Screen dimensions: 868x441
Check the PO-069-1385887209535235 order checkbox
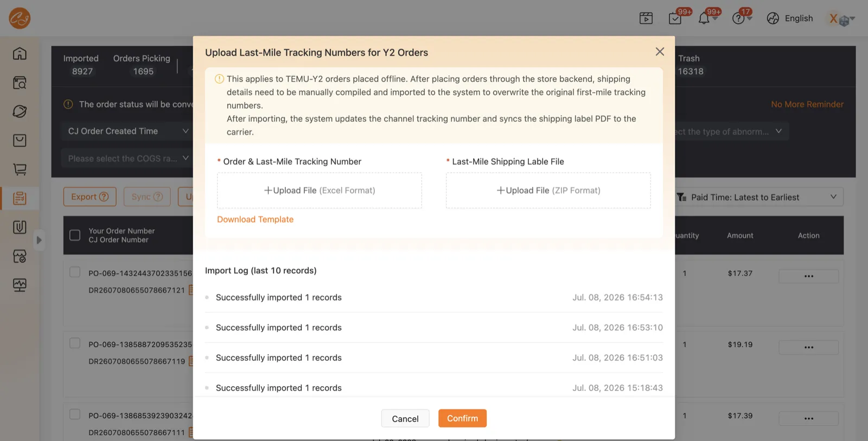click(x=75, y=343)
